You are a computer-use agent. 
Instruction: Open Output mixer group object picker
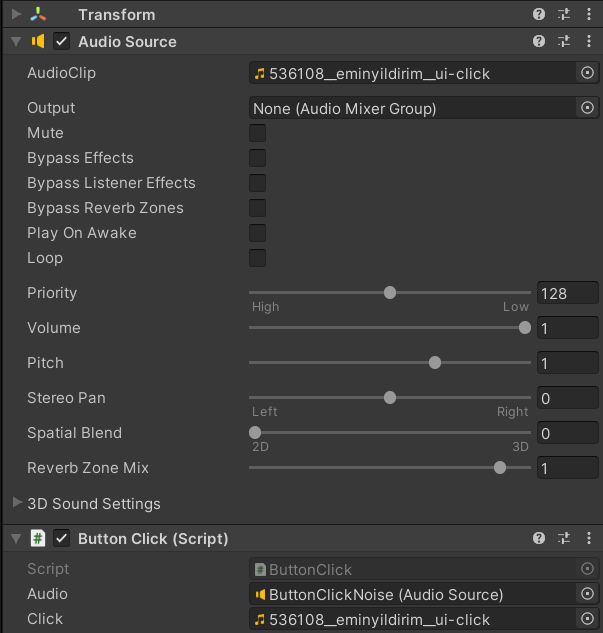(x=587, y=108)
